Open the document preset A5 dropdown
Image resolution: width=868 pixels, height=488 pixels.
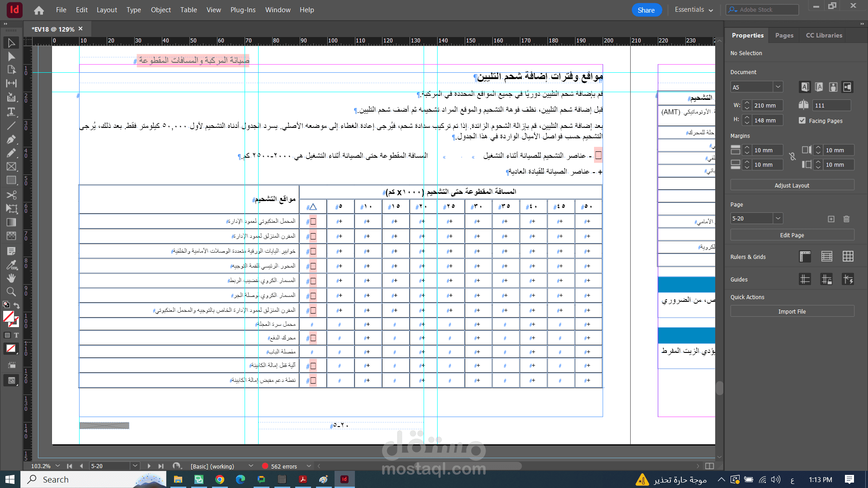(x=778, y=87)
